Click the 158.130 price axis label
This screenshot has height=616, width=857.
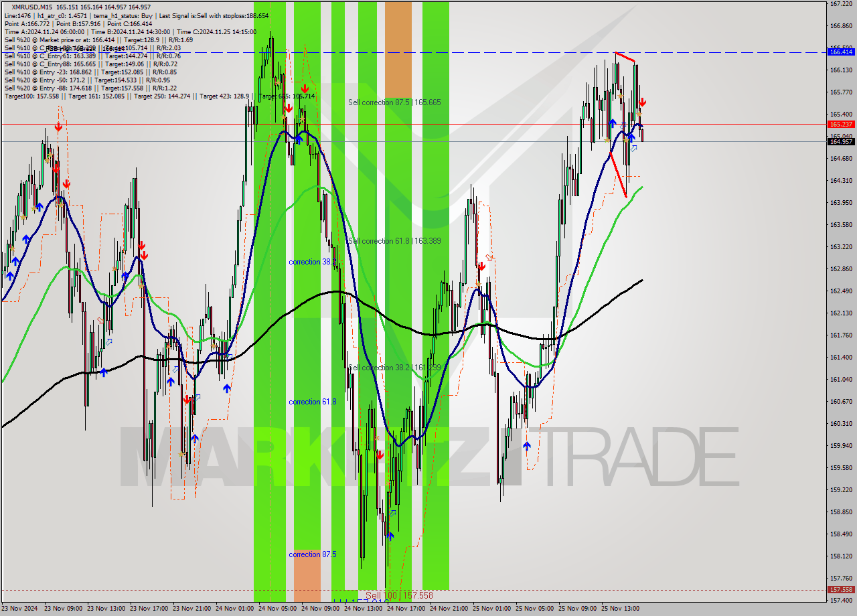841,556
